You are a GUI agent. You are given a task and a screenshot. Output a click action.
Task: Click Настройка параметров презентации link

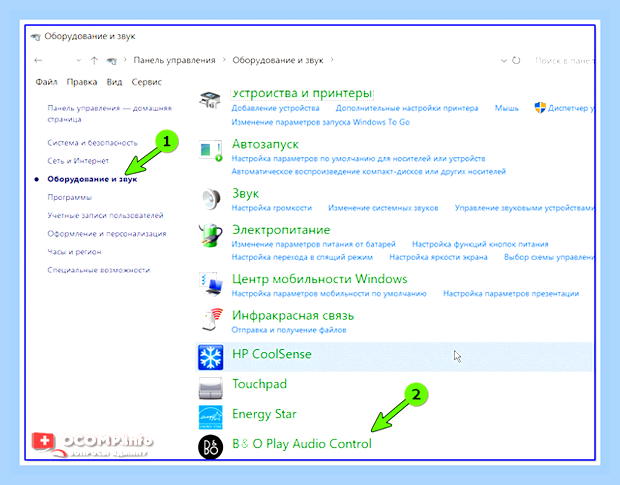[511, 293]
